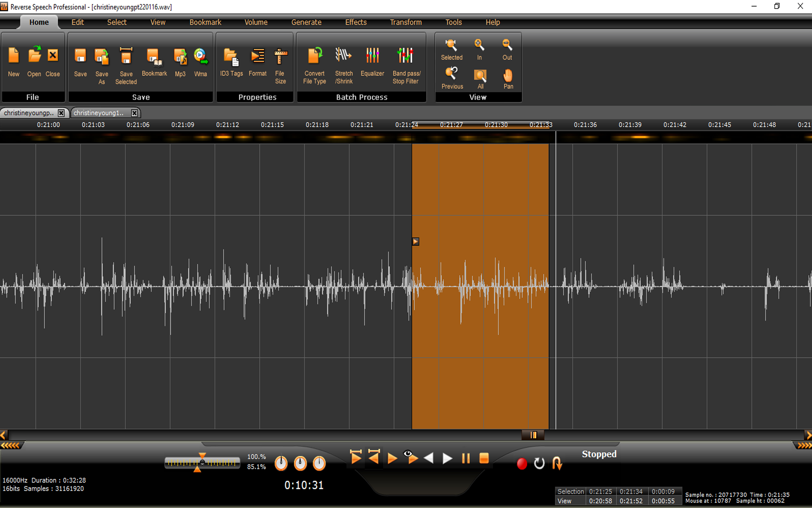
Task: Click the 0:21:36 mark on the time ruler
Action: 585,125
